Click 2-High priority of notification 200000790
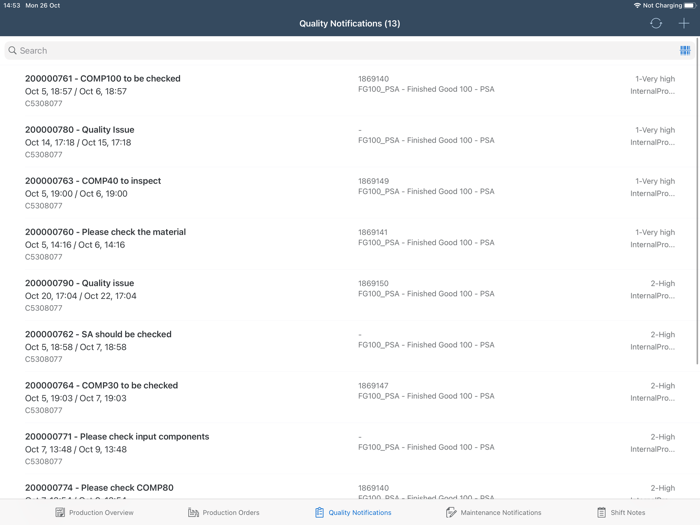Viewport: 700px width, 525px height. point(662,283)
